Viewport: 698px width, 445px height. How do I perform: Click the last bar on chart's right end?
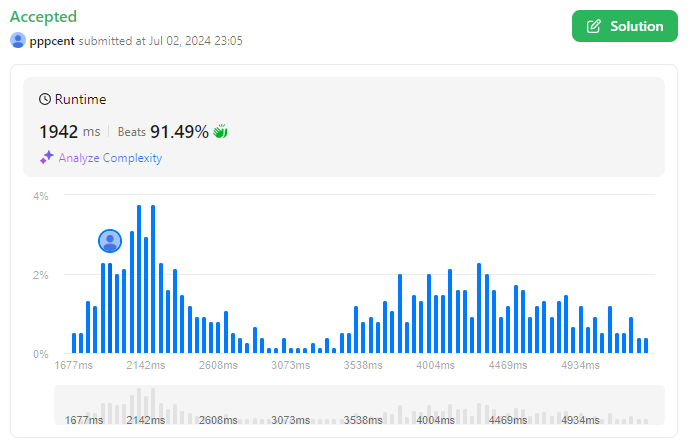(x=646, y=346)
